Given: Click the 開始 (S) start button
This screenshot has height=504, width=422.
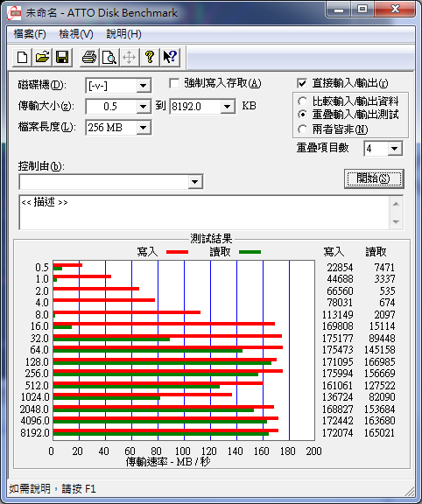Looking at the screenshot, I should pyautogui.click(x=374, y=178).
